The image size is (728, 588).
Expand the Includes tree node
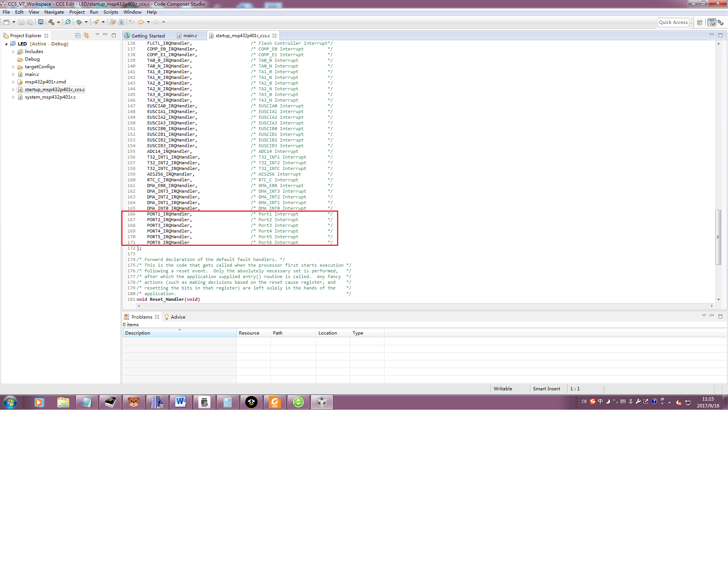click(x=13, y=52)
